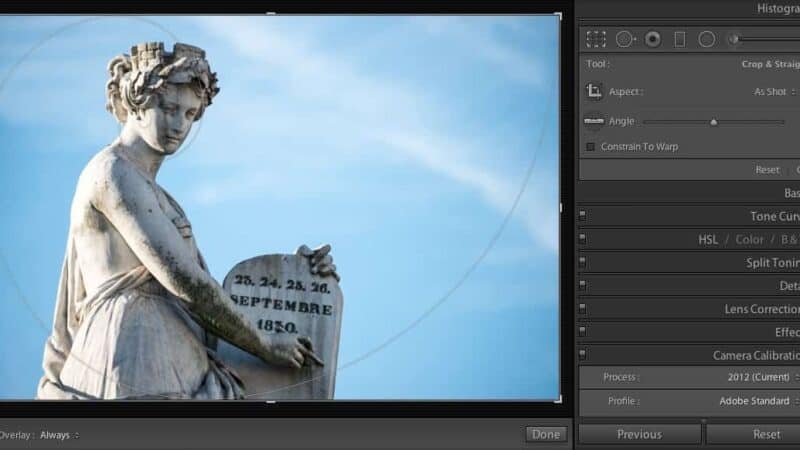Click Reset in the crop tool panel
The image size is (800, 450).
pyautogui.click(x=767, y=170)
